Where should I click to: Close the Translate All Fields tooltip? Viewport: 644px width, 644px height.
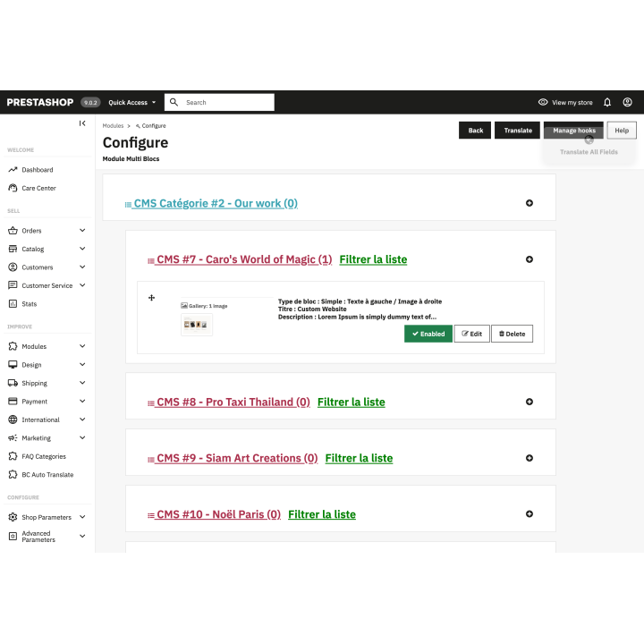[x=589, y=140]
